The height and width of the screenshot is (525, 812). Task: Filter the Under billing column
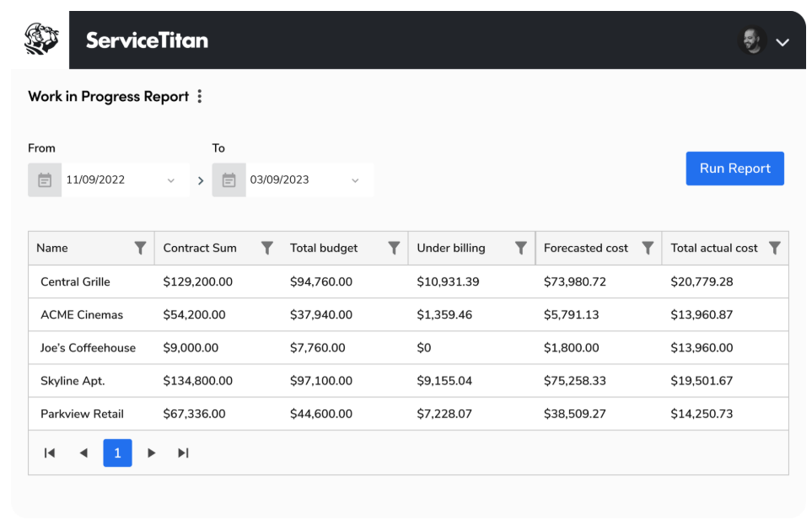point(521,248)
